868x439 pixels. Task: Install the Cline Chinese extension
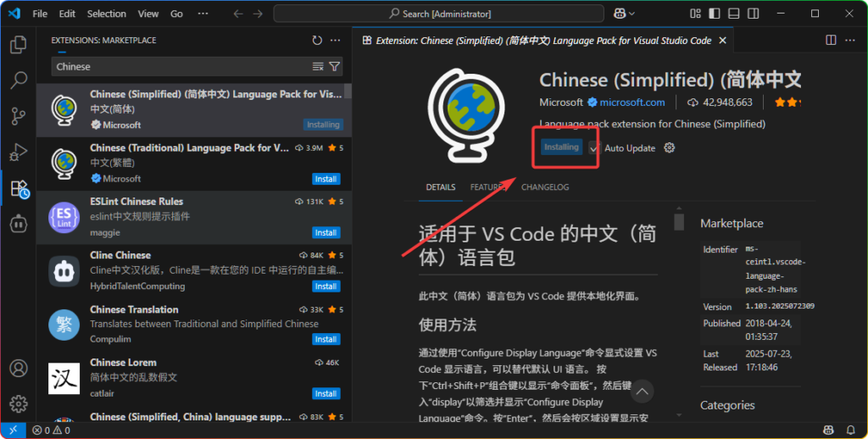pyautogui.click(x=325, y=286)
